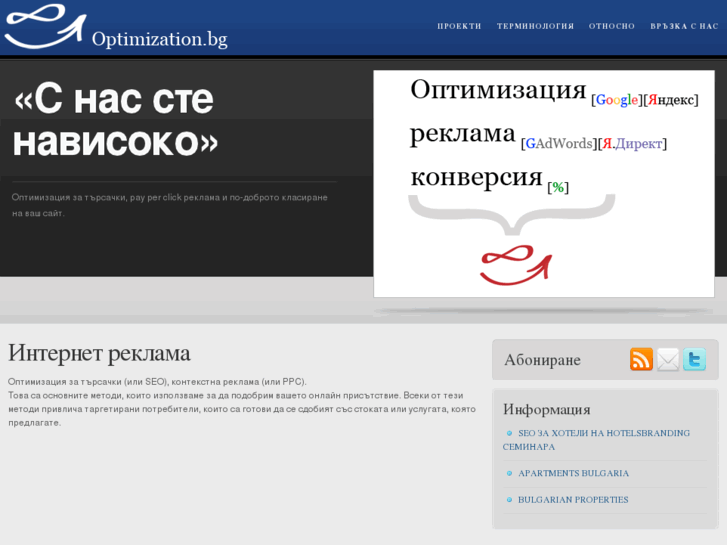Go to the ОТНОСНО page
727x545 pixels.
click(612, 26)
